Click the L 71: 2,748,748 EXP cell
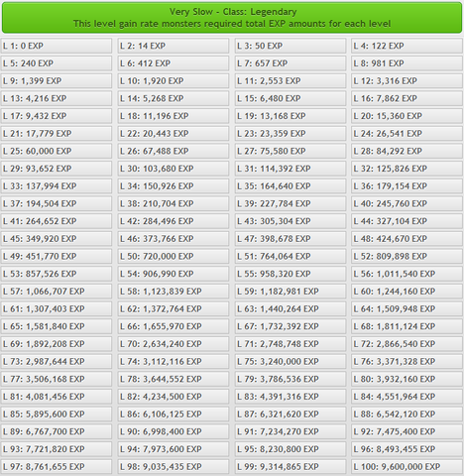 click(x=290, y=344)
